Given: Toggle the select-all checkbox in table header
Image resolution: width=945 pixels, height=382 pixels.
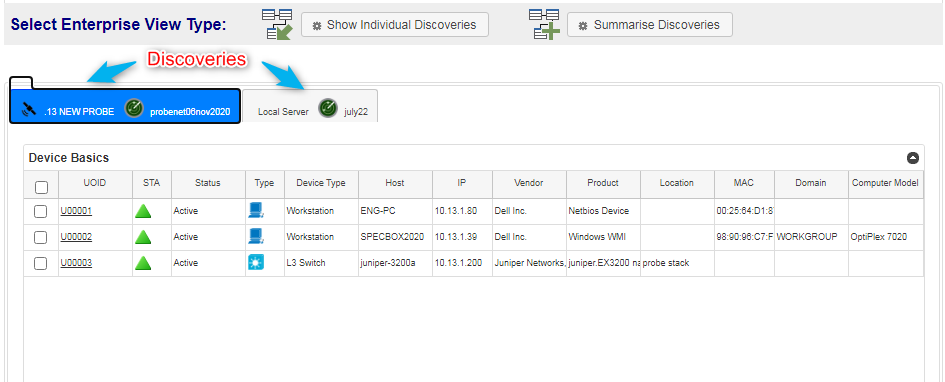Looking at the screenshot, I should pos(41,187).
